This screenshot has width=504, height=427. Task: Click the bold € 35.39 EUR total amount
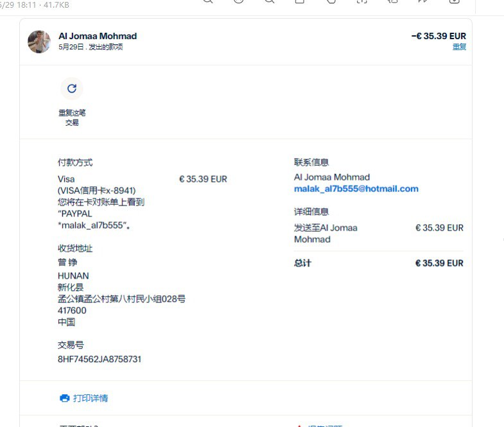pyautogui.click(x=439, y=263)
